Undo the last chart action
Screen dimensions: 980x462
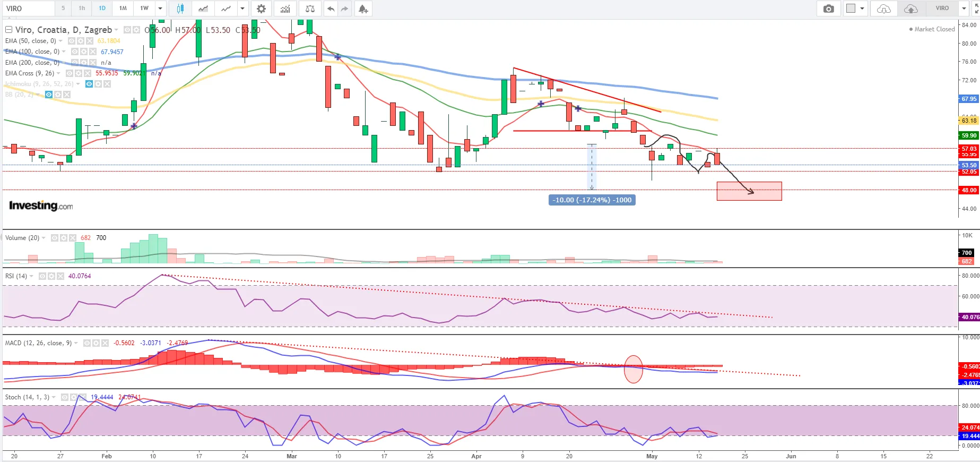[x=331, y=8]
